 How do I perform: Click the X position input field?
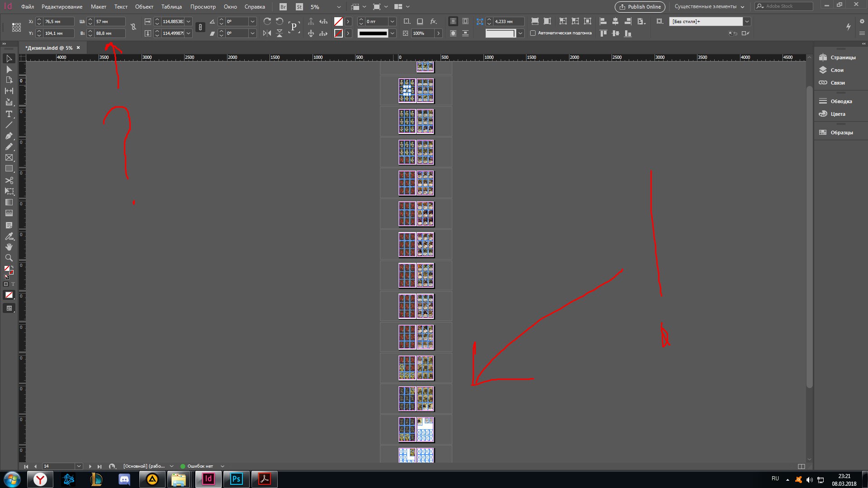click(x=58, y=21)
